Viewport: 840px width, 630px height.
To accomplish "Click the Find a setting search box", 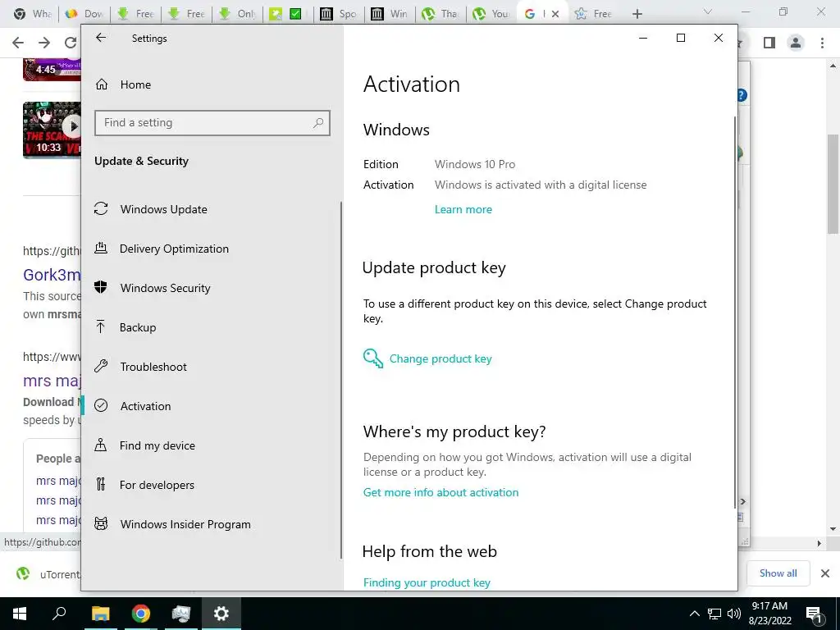I will [x=212, y=123].
